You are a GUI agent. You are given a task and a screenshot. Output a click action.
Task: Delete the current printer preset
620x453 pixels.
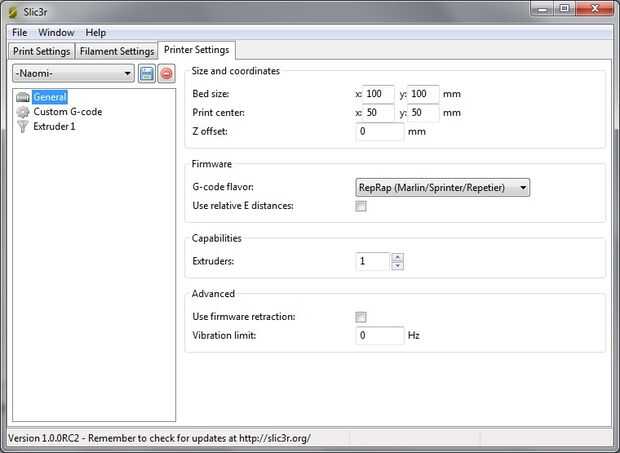click(166, 74)
